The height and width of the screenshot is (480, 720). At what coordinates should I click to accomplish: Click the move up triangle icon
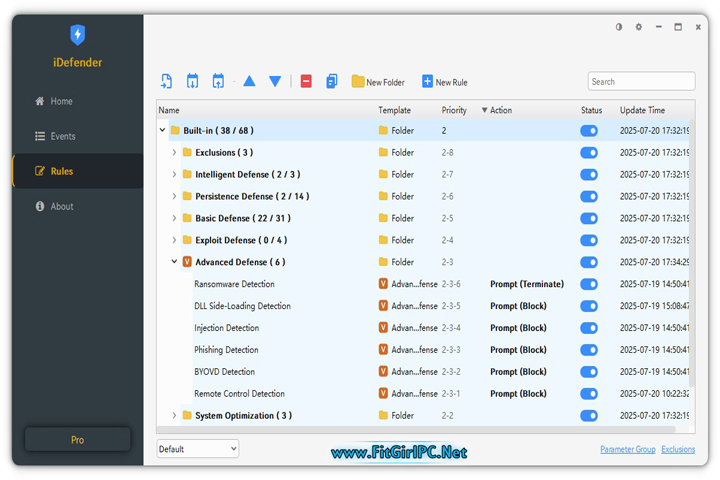249,81
